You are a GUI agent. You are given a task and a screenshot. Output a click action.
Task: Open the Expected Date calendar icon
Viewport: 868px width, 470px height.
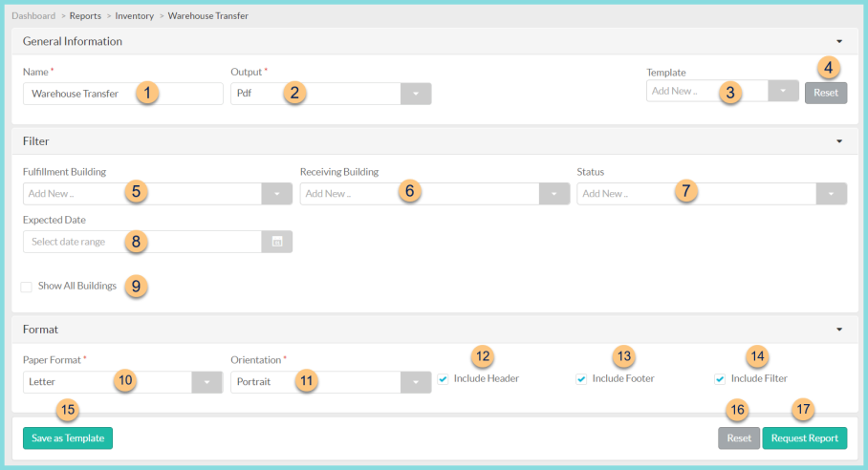(x=277, y=242)
